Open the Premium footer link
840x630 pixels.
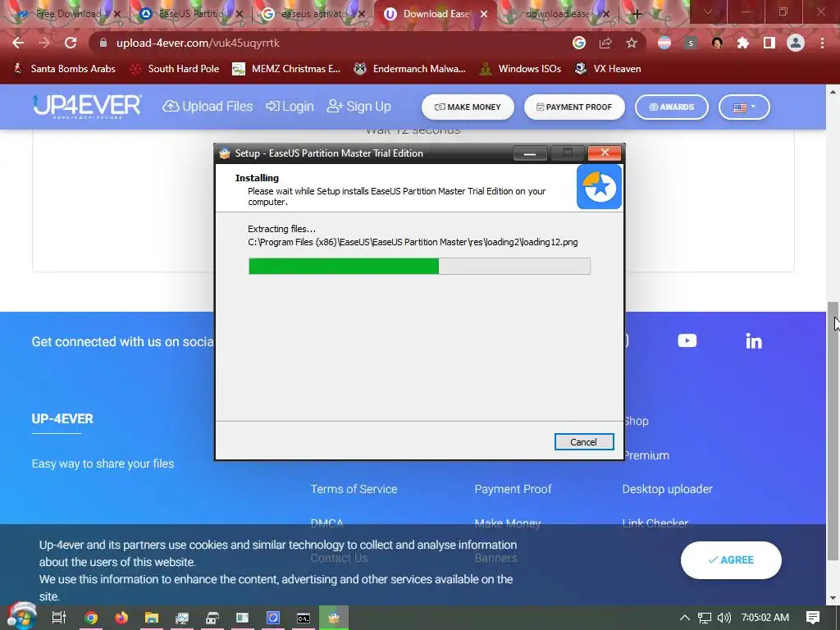pos(646,455)
